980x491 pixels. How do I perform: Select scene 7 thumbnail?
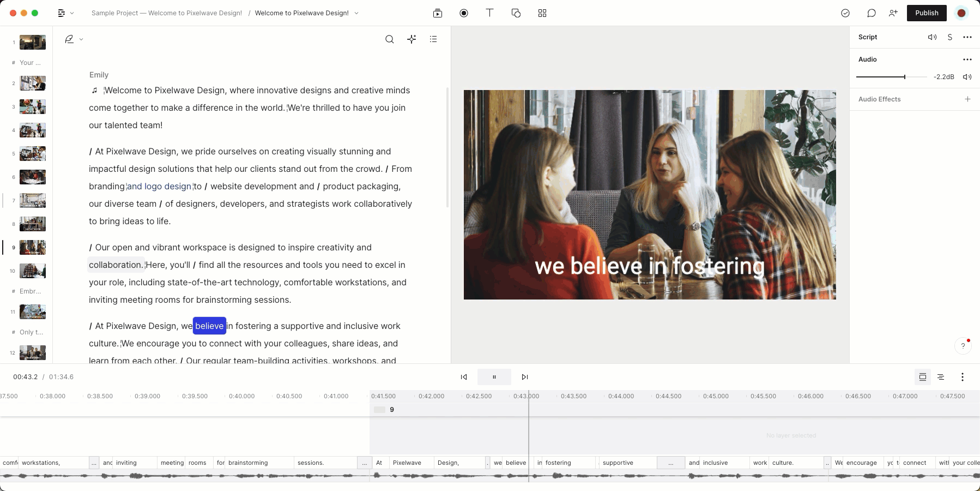click(x=33, y=201)
